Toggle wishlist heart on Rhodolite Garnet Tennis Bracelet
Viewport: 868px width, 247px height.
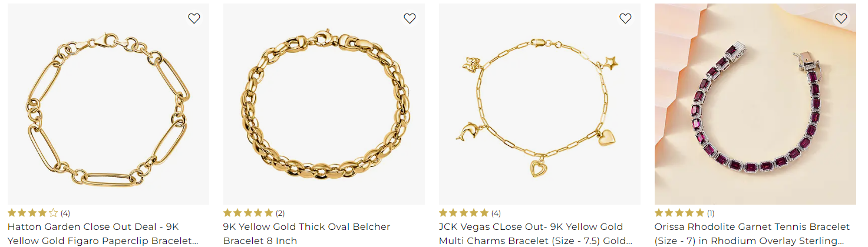tap(841, 18)
